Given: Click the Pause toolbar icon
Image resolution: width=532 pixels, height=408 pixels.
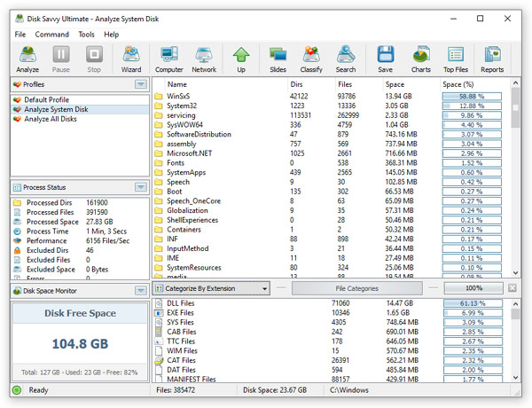Looking at the screenshot, I should (61, 59).
